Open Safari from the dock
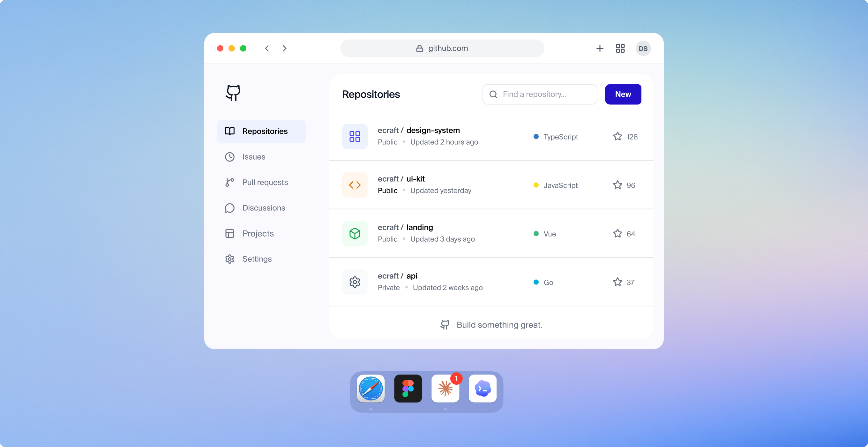Screen dimensions: 868x447 [370, 389]
